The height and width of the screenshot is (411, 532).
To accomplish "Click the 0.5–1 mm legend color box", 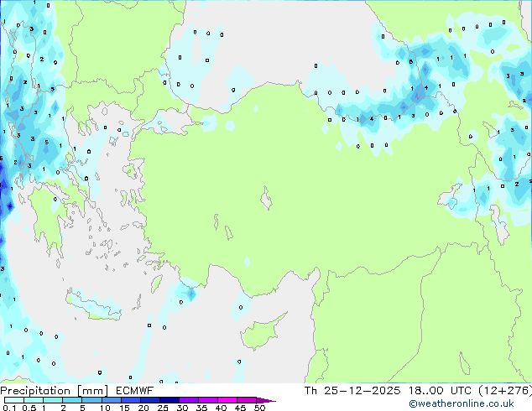I will coord(34,400).
